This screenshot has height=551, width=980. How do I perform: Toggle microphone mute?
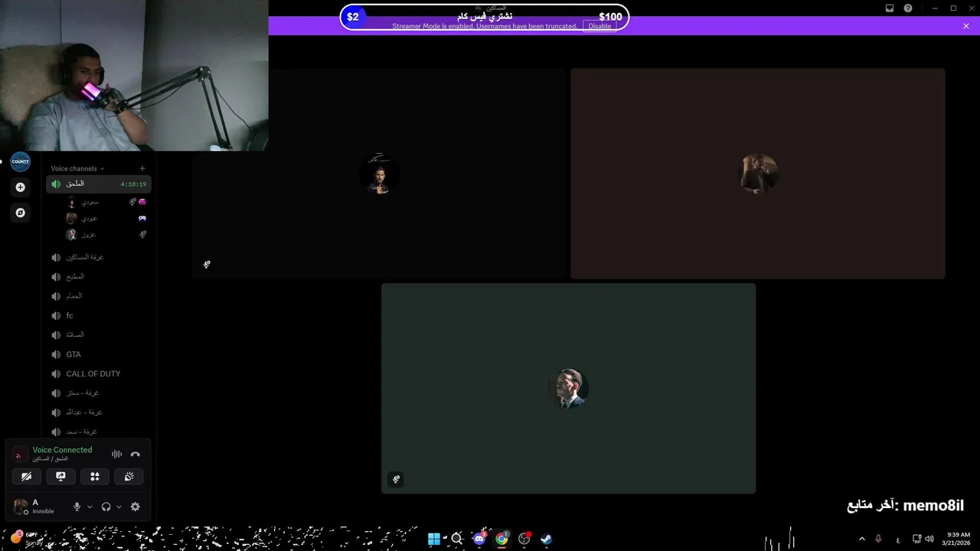click(x=77, y=507)
